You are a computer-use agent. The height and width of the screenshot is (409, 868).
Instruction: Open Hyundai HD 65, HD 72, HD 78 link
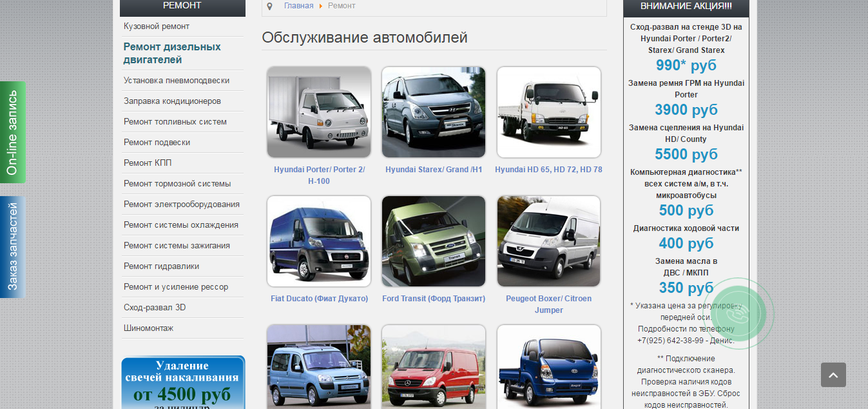point(549,170)
